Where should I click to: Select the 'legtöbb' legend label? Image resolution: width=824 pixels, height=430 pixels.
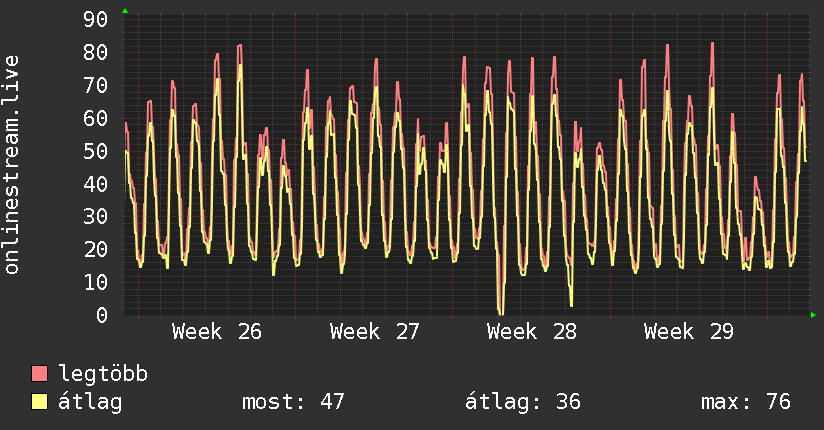(103, 373)
